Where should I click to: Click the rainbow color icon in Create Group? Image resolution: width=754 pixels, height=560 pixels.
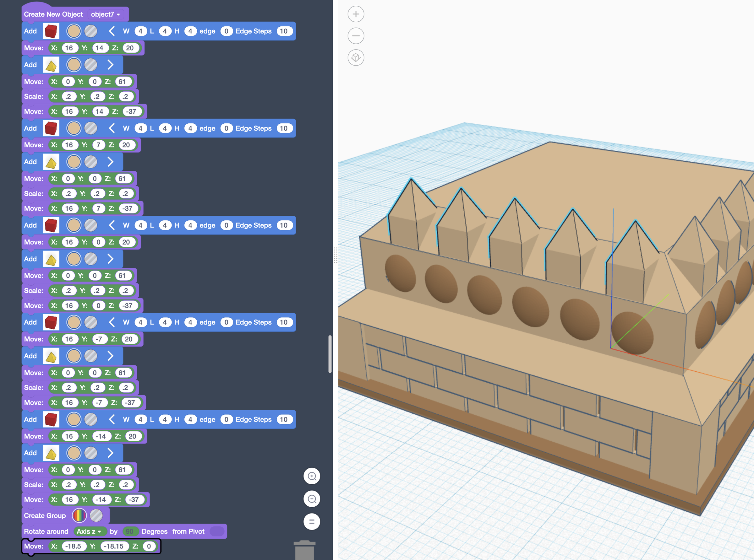click(80, 515)
